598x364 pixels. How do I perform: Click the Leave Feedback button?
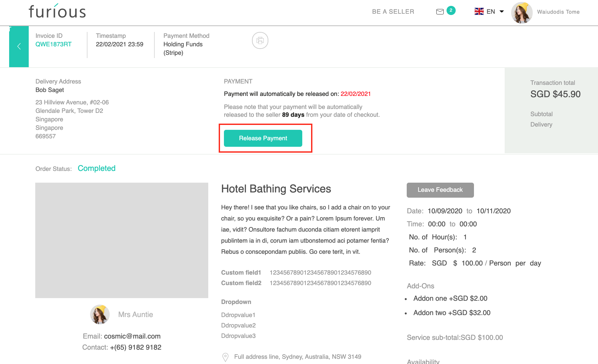440,190
